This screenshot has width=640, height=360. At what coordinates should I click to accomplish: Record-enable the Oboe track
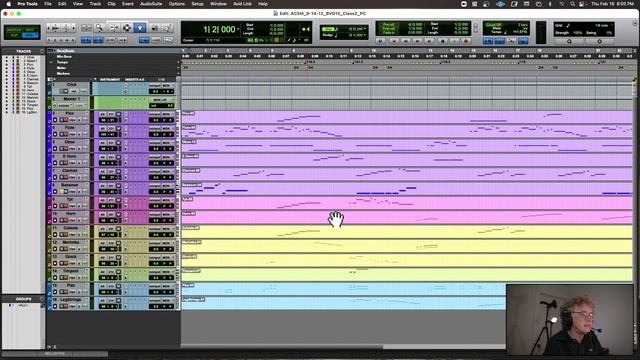click(x=55, y=149)
